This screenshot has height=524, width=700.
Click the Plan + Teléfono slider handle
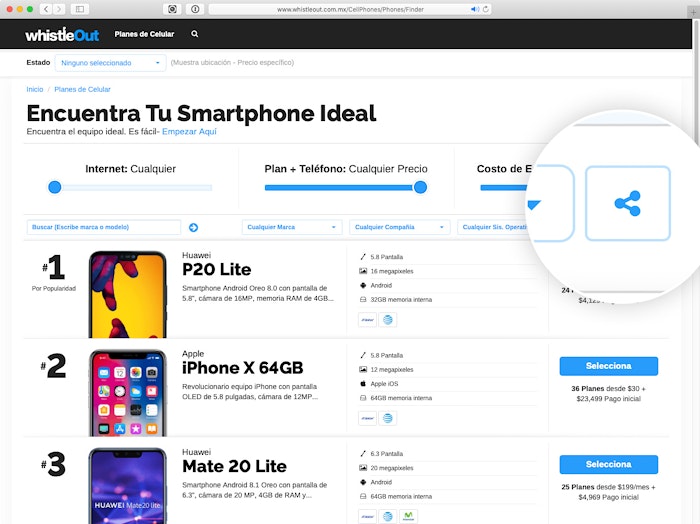point(420,187)
